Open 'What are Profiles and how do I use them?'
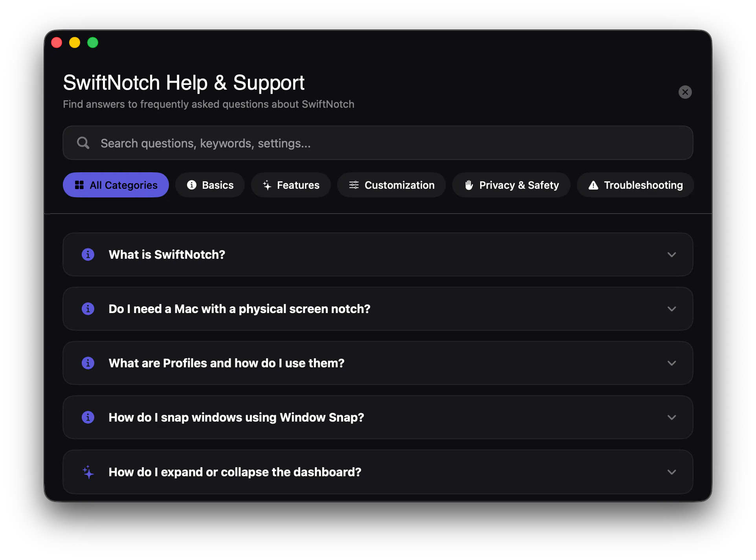 coord(378,363)
